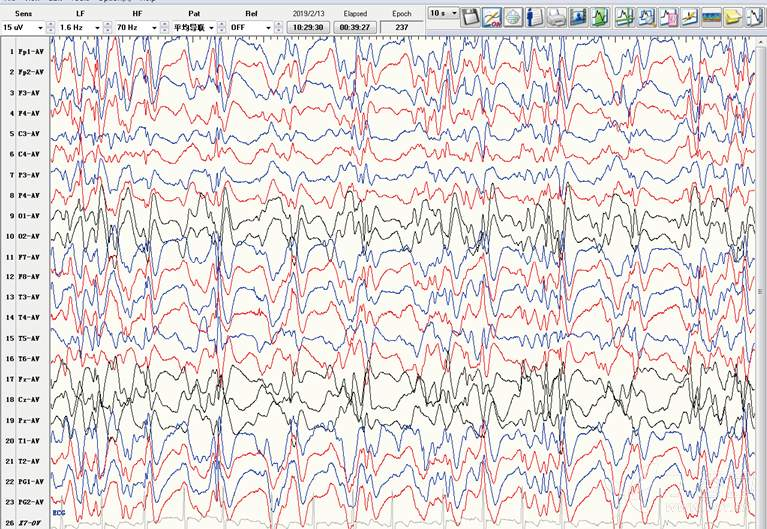Select channel label Pz-AV
Screen dimensions: 767x529
29,420
